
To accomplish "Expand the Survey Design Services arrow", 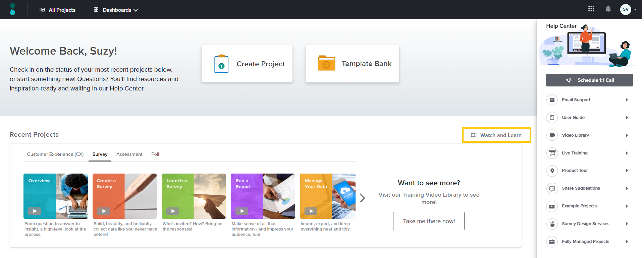I will pos(627,224).
